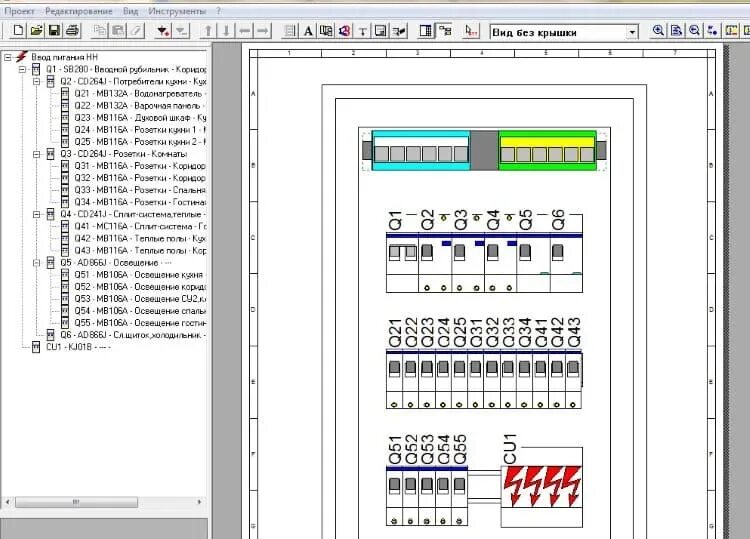Collapse the Q1 - SB280 tree node

(22, 69)
